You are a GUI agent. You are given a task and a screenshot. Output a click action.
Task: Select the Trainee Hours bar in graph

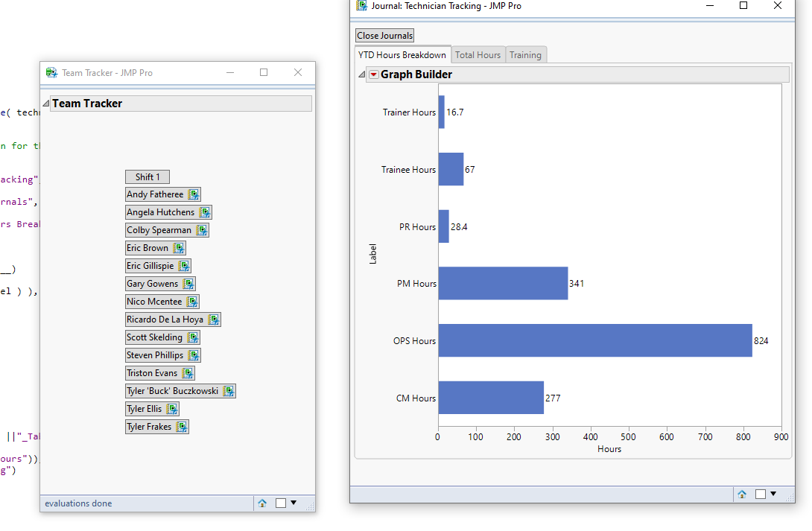tap(451, 169)
